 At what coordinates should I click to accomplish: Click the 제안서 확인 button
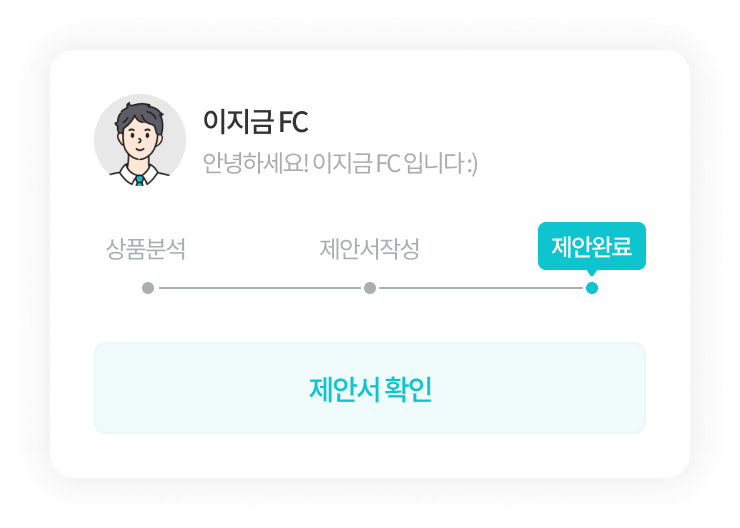[x=370, y=388]
